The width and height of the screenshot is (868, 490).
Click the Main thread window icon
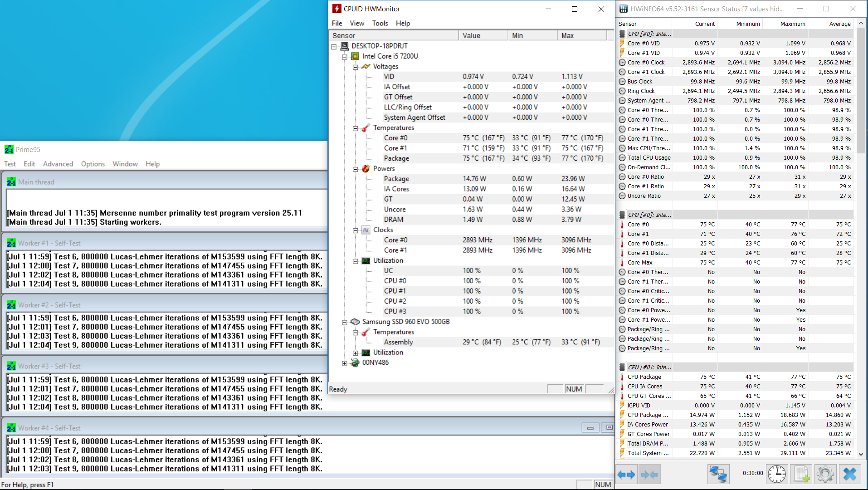[x=11, y=182]
